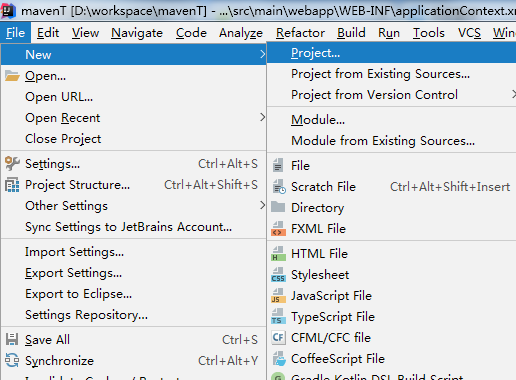Click the CoffeeScript File cup icon
Viewport: 516px width, 380px height.
tap(279, 359)
